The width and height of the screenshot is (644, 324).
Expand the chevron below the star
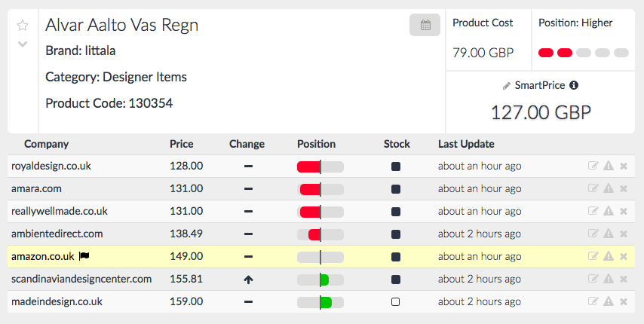pos(23,44)
